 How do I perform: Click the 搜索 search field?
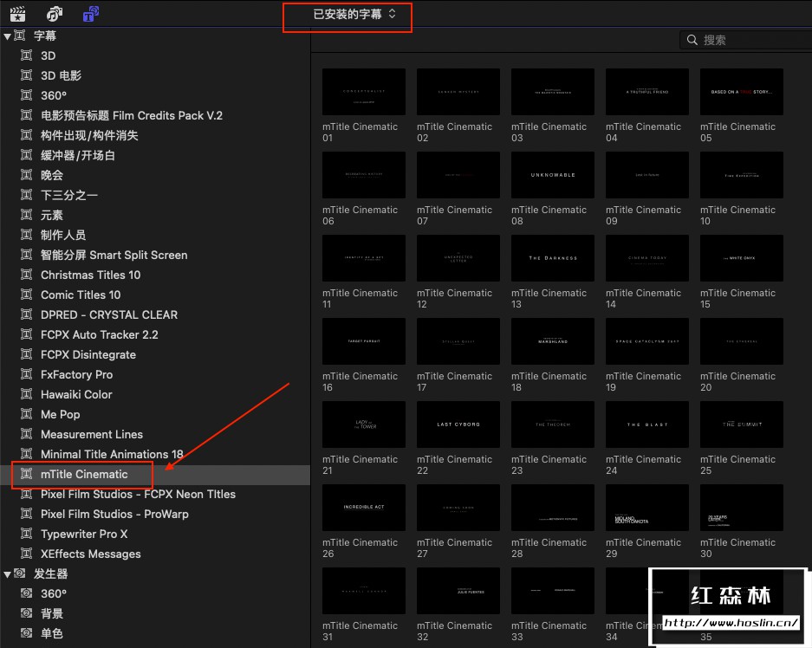point(746,40)
